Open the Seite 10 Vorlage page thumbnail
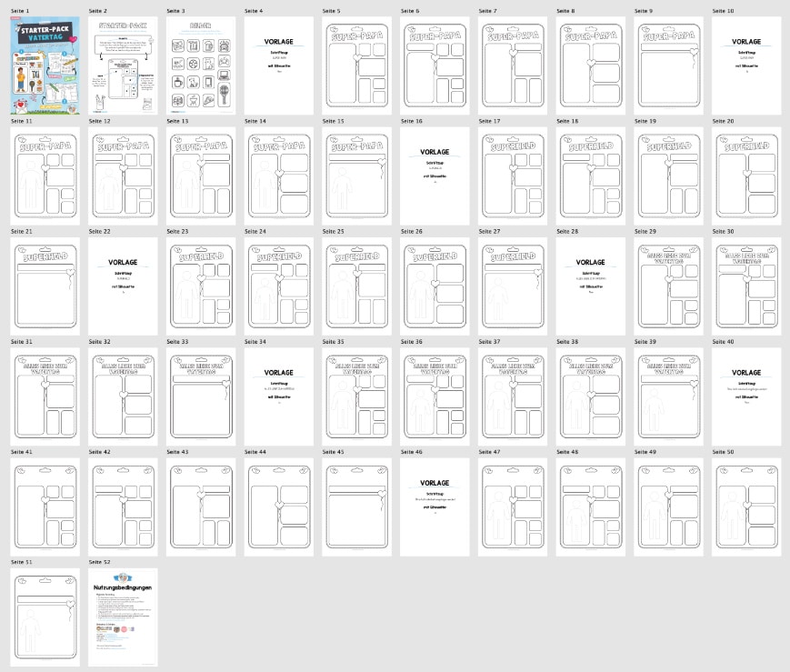The height and width of the screenshot is (672, 790). tap(746, 65)
